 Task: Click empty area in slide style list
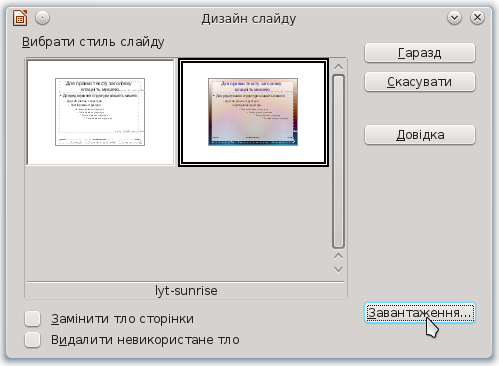click(x=178, y=223)
